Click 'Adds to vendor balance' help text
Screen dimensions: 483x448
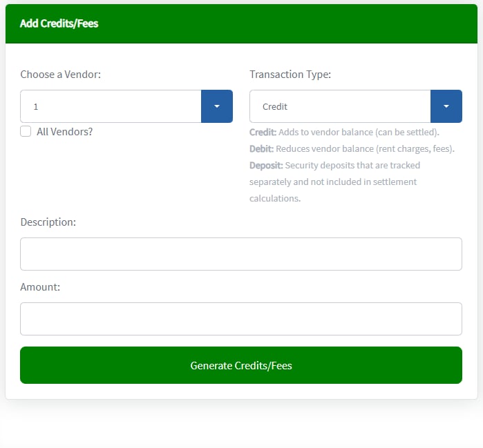point(325,132)
